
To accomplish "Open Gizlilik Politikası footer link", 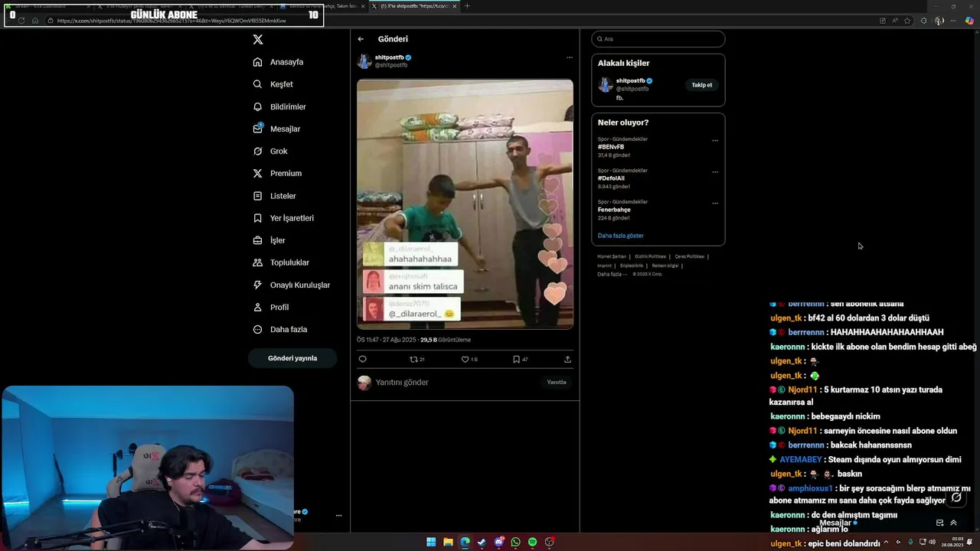I will point(651,256).
